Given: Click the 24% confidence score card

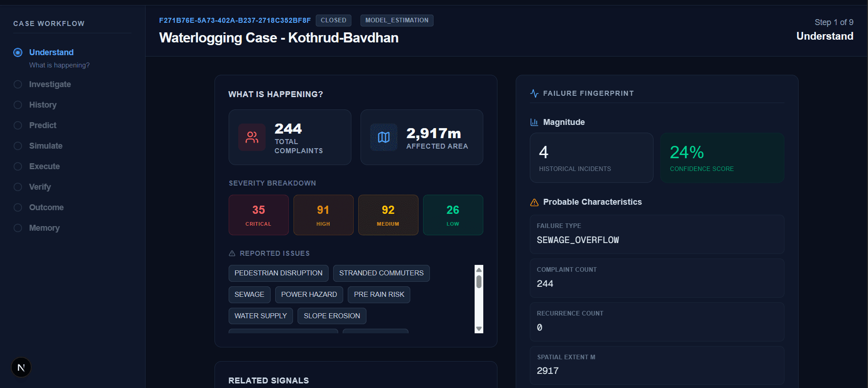Looking at the screenshot, I should 722,158.
